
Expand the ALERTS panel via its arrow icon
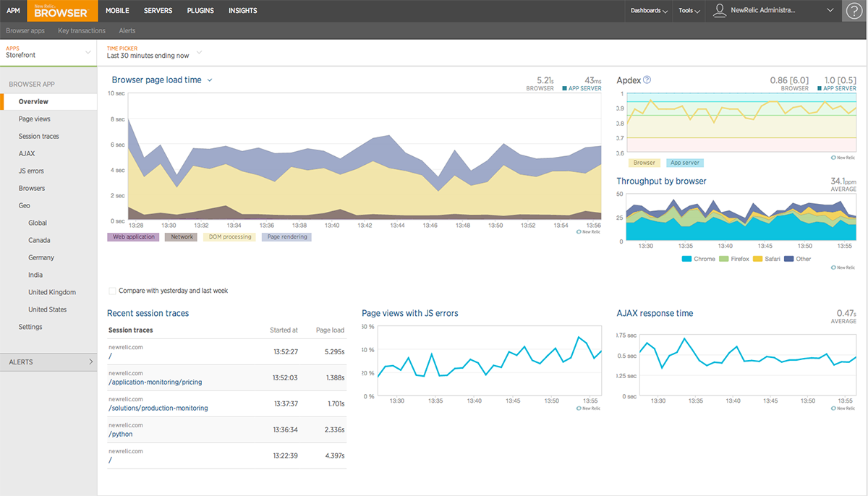click(91, 362)
